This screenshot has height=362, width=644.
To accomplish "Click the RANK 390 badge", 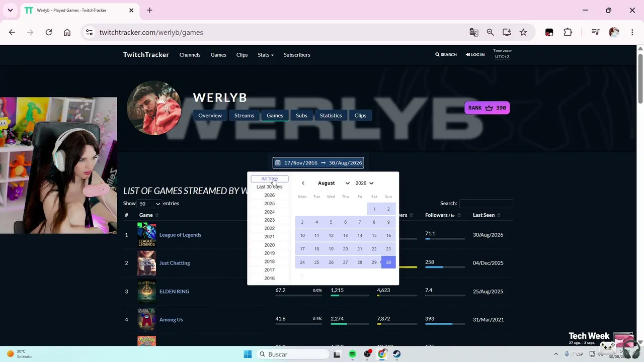I will [487, 108].
